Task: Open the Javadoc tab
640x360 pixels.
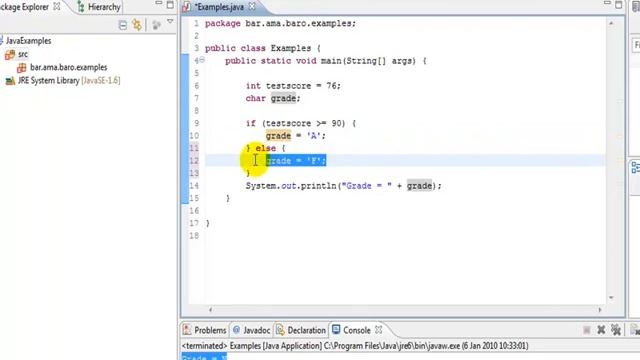Action: (x=256, y=330)
